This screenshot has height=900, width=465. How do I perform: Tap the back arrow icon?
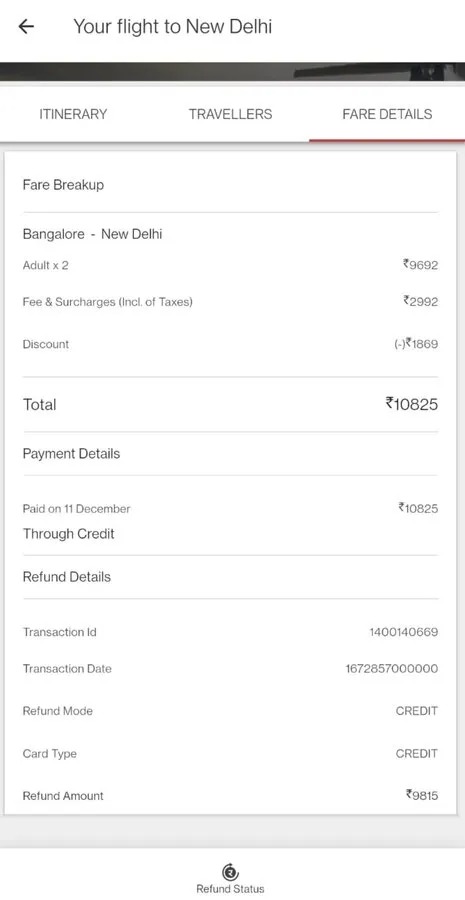pos(26,26)
